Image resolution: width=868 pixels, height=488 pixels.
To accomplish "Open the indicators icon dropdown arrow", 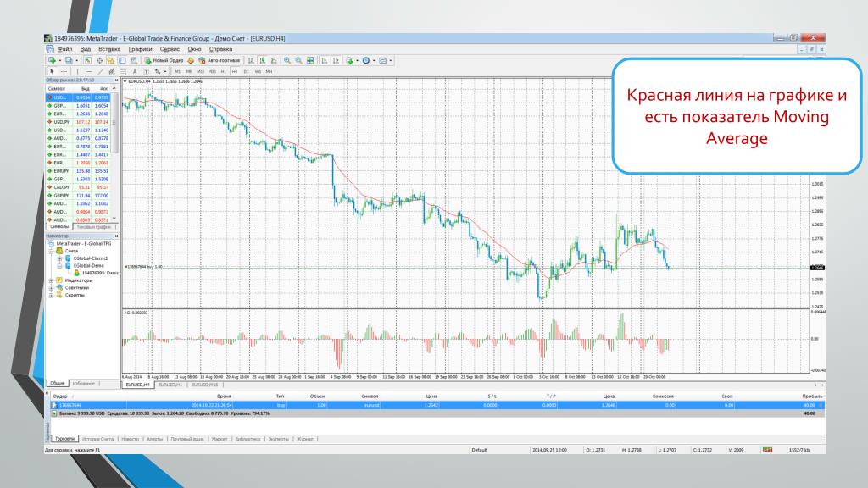I will click(x=357, y=60).
